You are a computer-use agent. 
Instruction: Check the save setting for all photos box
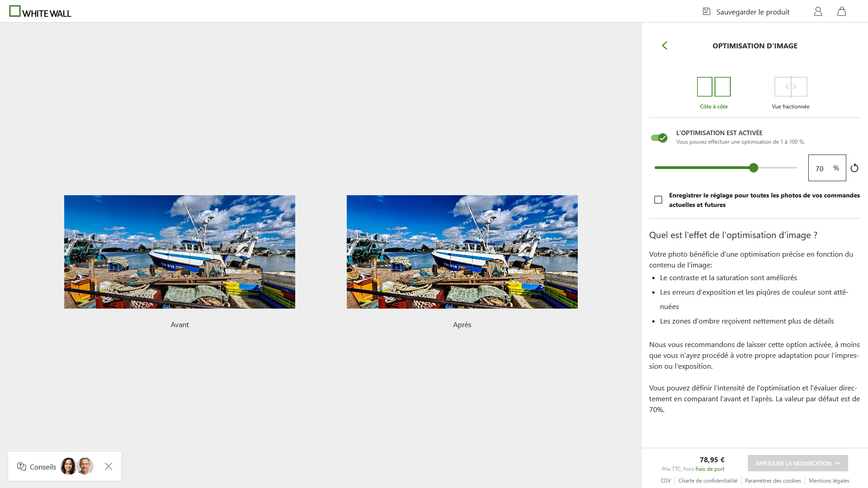click(658, 200)
